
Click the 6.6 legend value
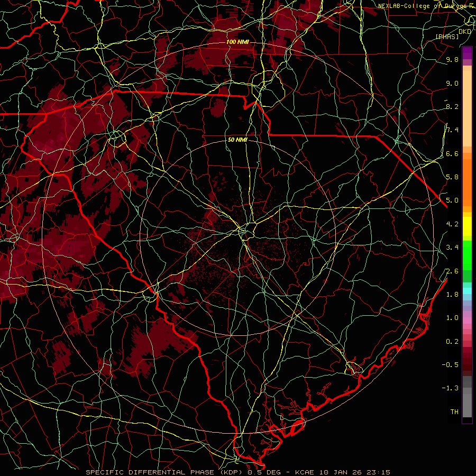coord(452,153)
